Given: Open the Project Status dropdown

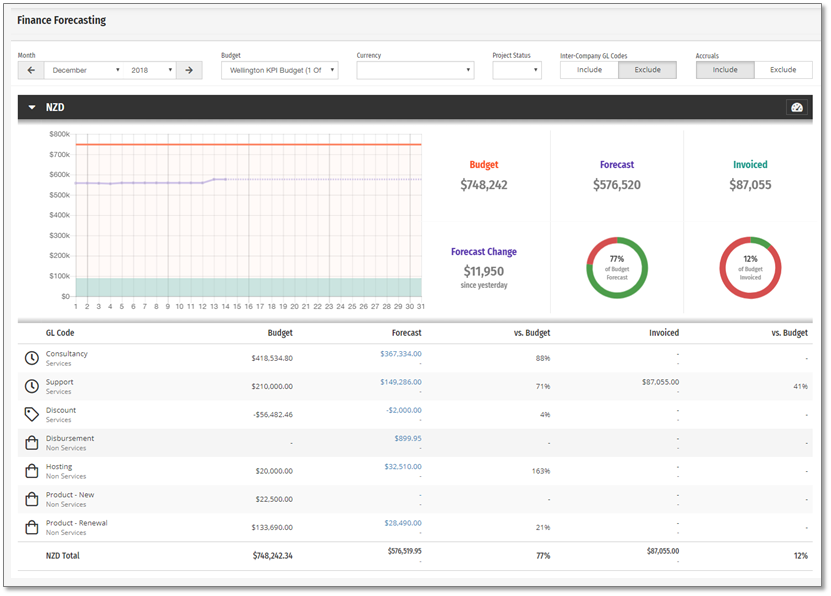Looking at the screenshot, I should pyautogui.click(x=517, y=70).
